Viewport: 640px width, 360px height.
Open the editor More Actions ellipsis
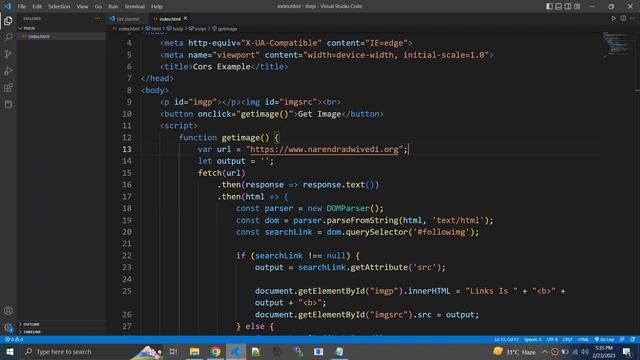tap(632, 18)
